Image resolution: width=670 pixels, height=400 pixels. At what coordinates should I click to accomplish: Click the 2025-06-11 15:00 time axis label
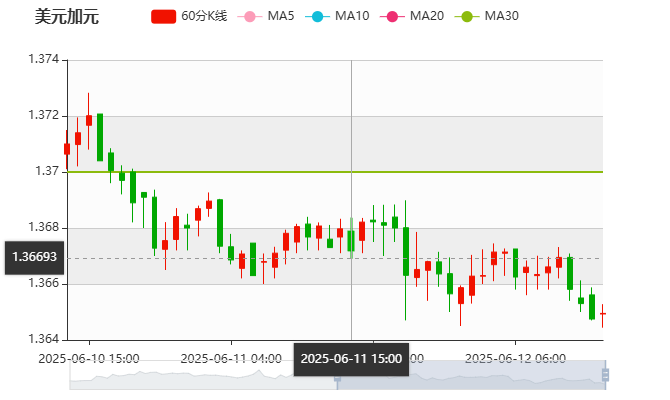[351, 358]
